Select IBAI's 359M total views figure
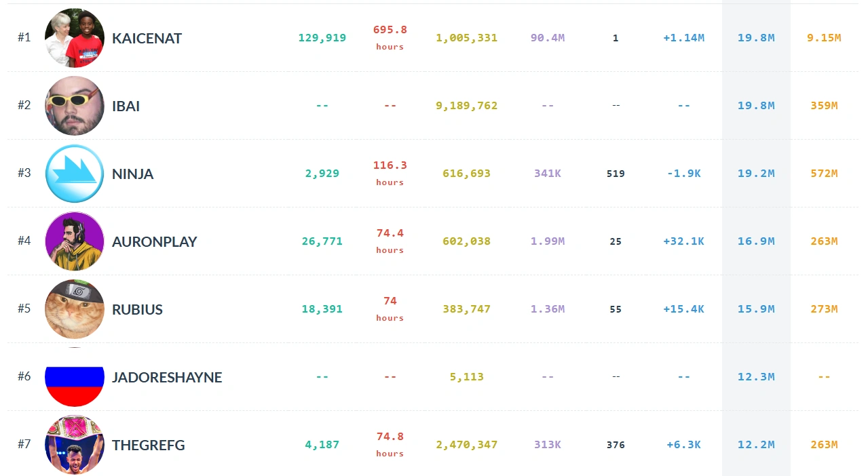 824,106
